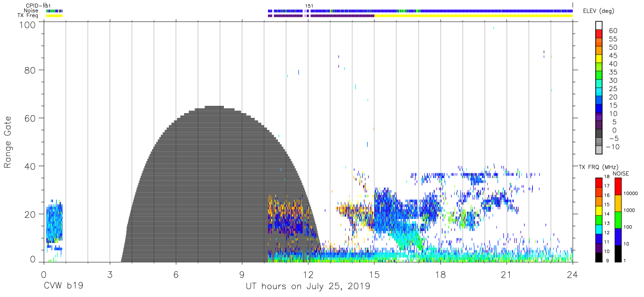This screenshot has width=644, height=297.
Task: Click the x-axis tick label '18'
Action: [x=441, y=275]
